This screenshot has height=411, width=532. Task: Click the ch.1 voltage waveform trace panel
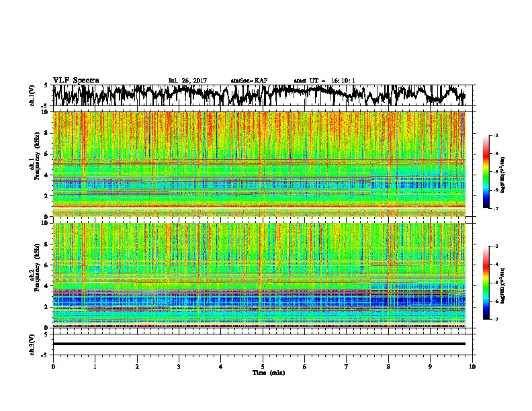(x=263, y=95)
